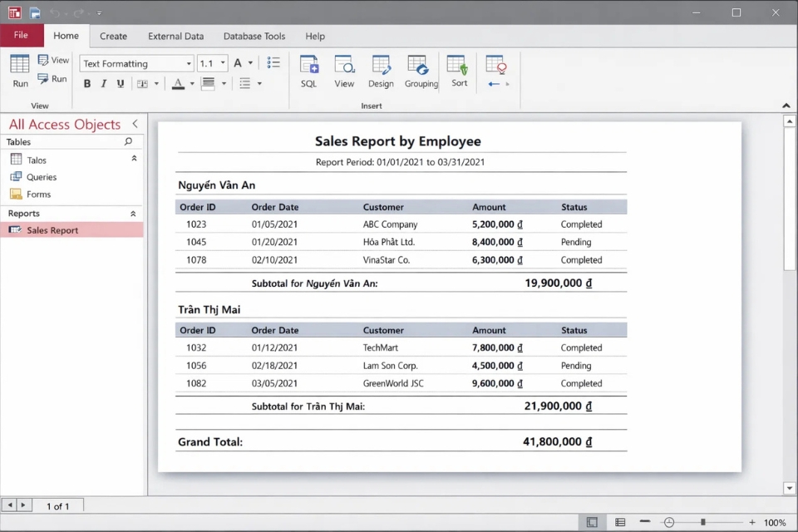This screenshot has width=798, height=532.
Task: Switch to the Create ribbon tab
Action: [113, 36]
